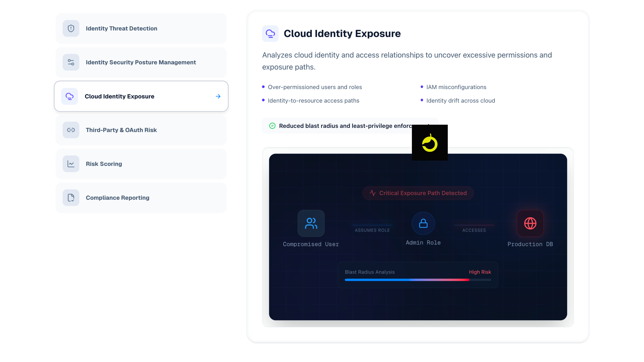
Task: Click the link icon for Third-Party OAuth
Action: pyautogui.click(x=71, y=130)
